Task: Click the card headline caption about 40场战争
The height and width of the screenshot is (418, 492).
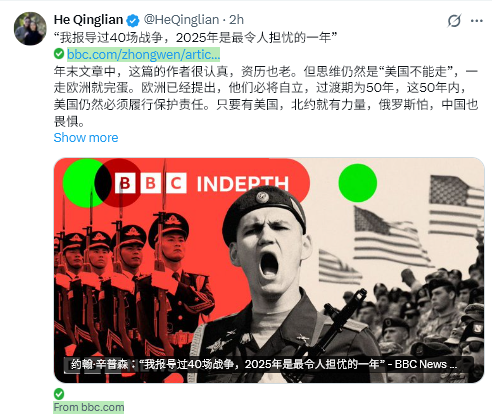Action: coord(263,364)
